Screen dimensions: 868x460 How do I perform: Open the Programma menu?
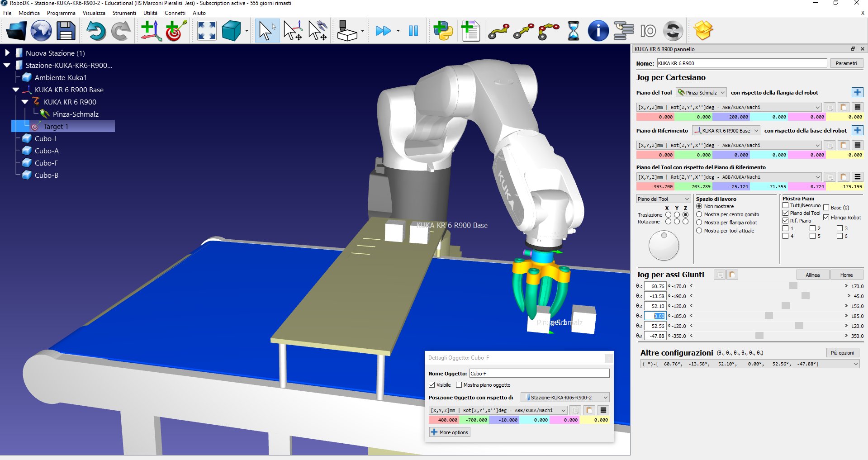(61, 13)
